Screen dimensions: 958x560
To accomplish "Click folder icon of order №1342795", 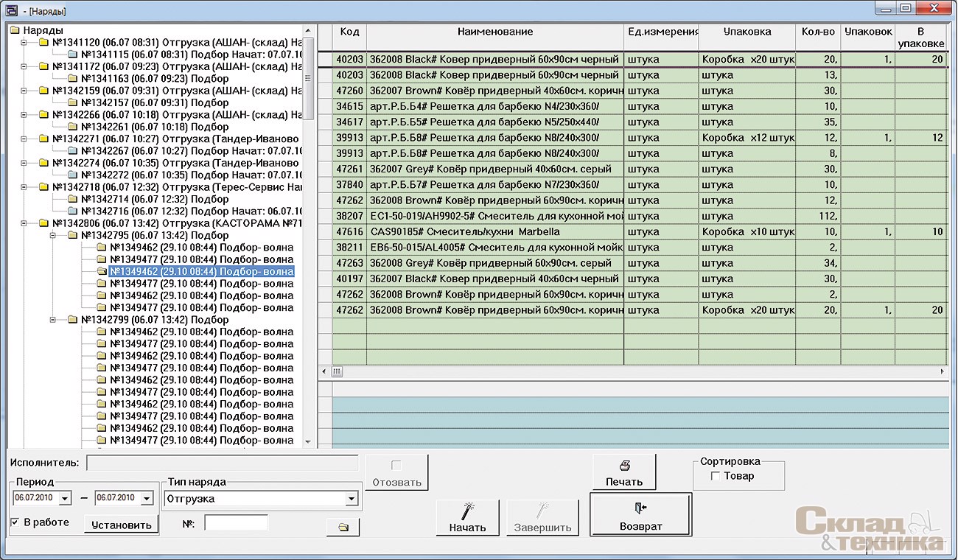I will pos(72,235).
